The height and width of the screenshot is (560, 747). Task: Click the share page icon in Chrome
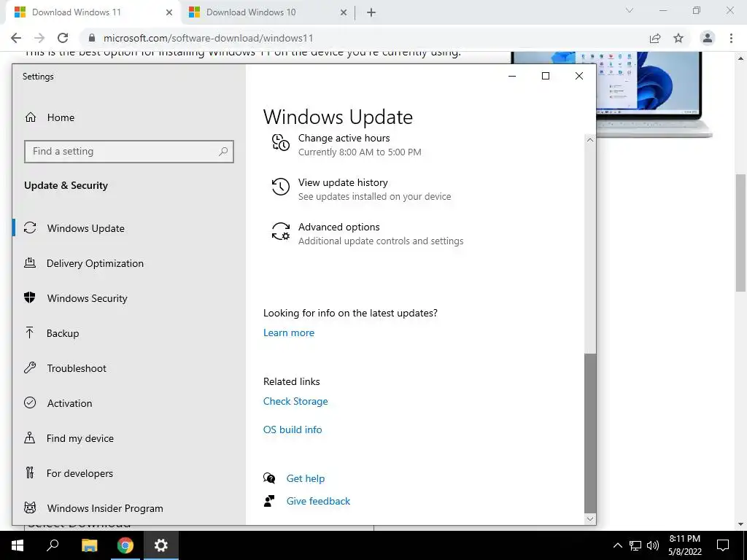(x=655, y=38)
